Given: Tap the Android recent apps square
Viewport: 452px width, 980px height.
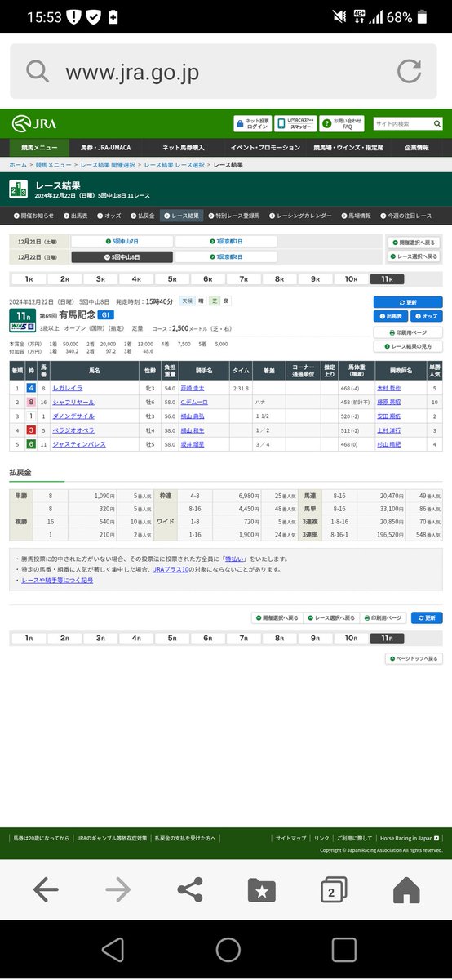Looking at the screenshot, I should click(x=343, y=949).
